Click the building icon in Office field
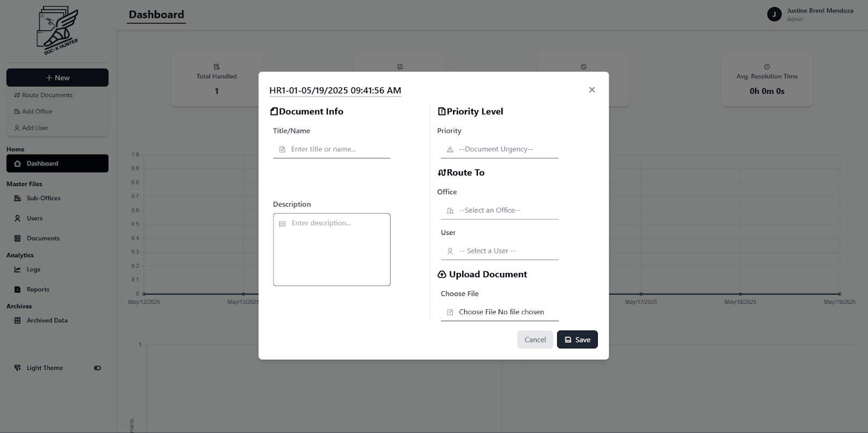The height and width of the screenshot is (433, 868). pos(450,211)
